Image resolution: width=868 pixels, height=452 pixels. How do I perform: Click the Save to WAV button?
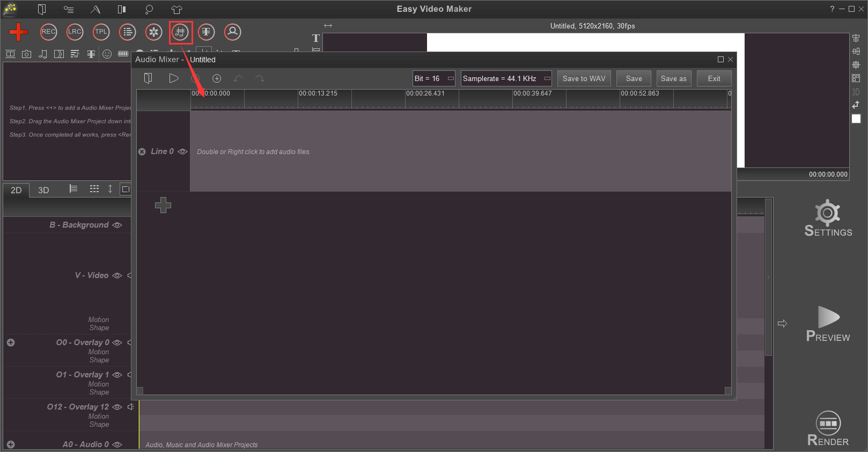[x=584, y=78]
